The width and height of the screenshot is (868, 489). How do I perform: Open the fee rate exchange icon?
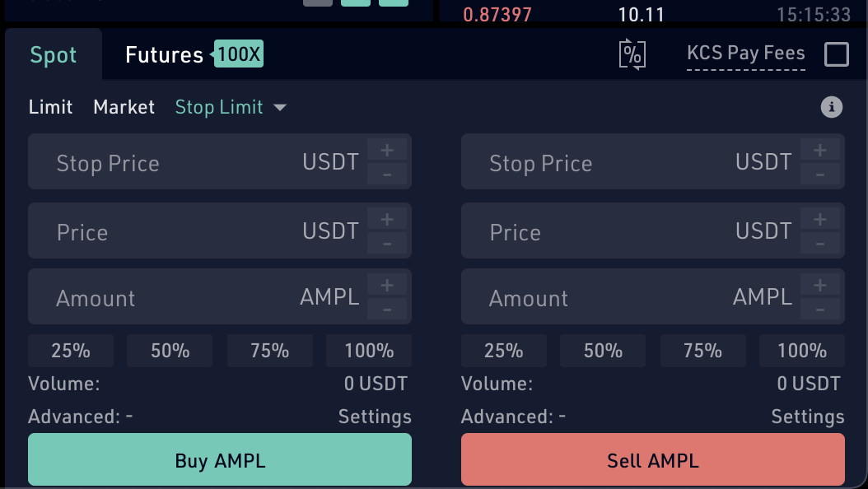coord(632,54)
